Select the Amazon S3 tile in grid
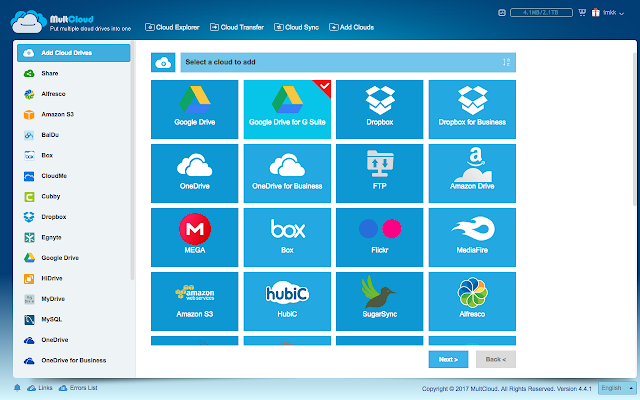This screenshot has height=400, width=640. 194,302
